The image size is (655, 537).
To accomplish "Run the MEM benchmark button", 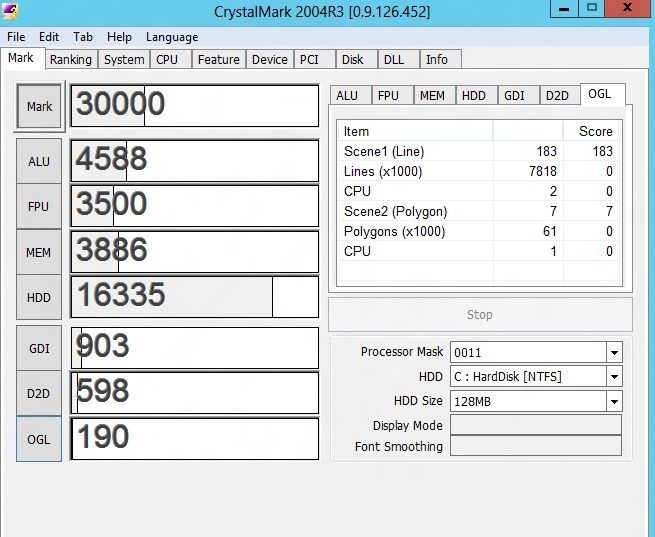I will pyautogui.click(x=39, y=252).
